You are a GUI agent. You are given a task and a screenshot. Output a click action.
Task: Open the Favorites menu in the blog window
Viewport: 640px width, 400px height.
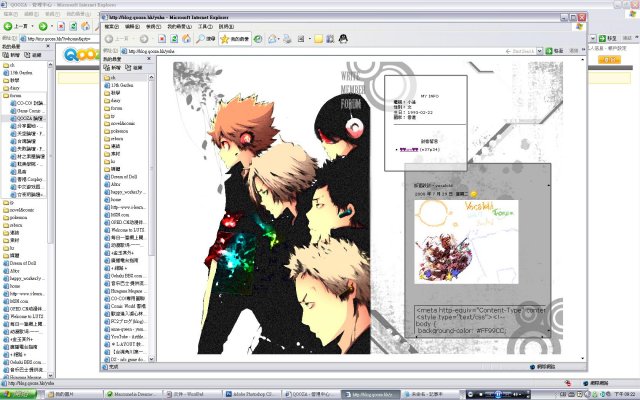[x=179, y=27]
